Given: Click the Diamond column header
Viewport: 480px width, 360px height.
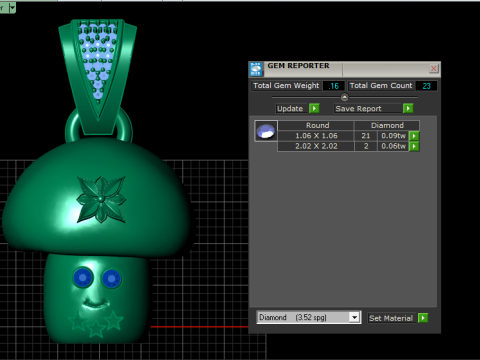Looking at the screenshot, I should 387,125.
